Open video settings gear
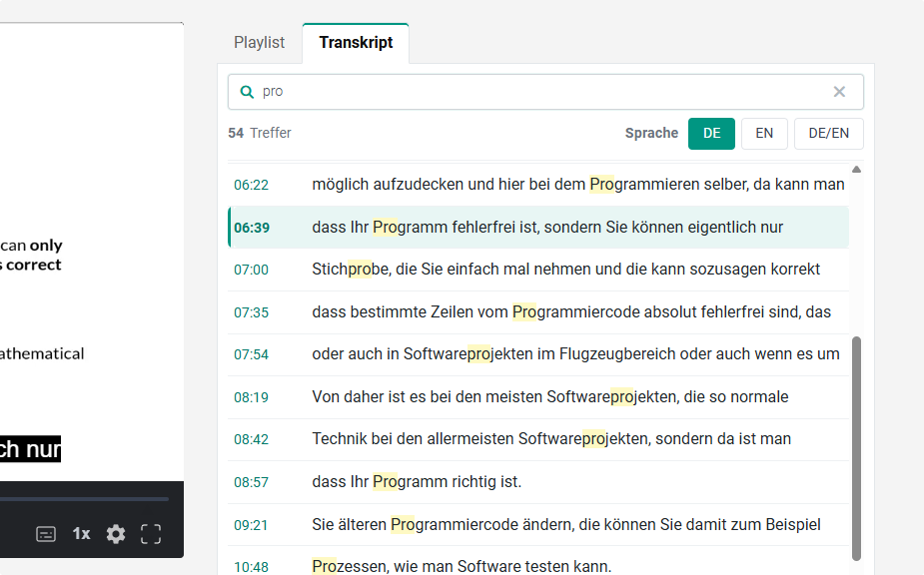Viewport: 924px width, 575px height. click(116, 534)
